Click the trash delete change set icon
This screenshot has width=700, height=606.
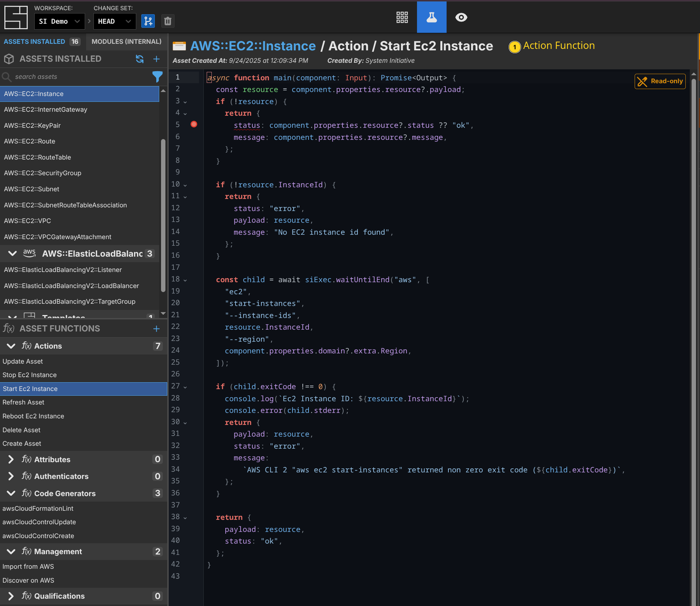pyautogui.click(x=168, y=21)
